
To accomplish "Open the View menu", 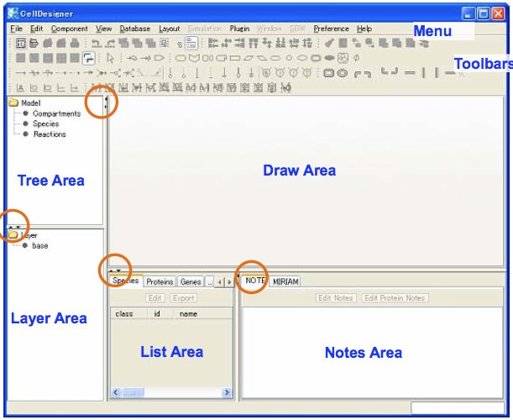I will 104,29.
